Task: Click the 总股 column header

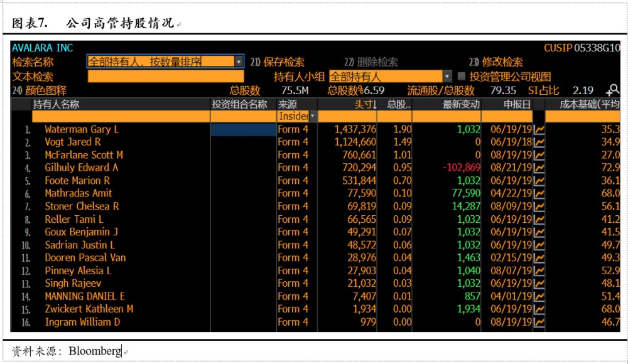Action: point(399,105)
